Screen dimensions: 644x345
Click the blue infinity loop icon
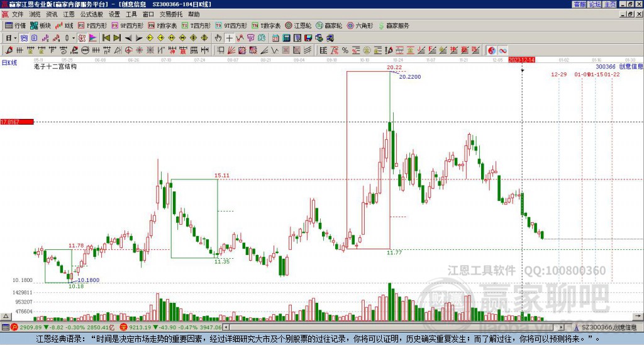(x=502, y=50)
